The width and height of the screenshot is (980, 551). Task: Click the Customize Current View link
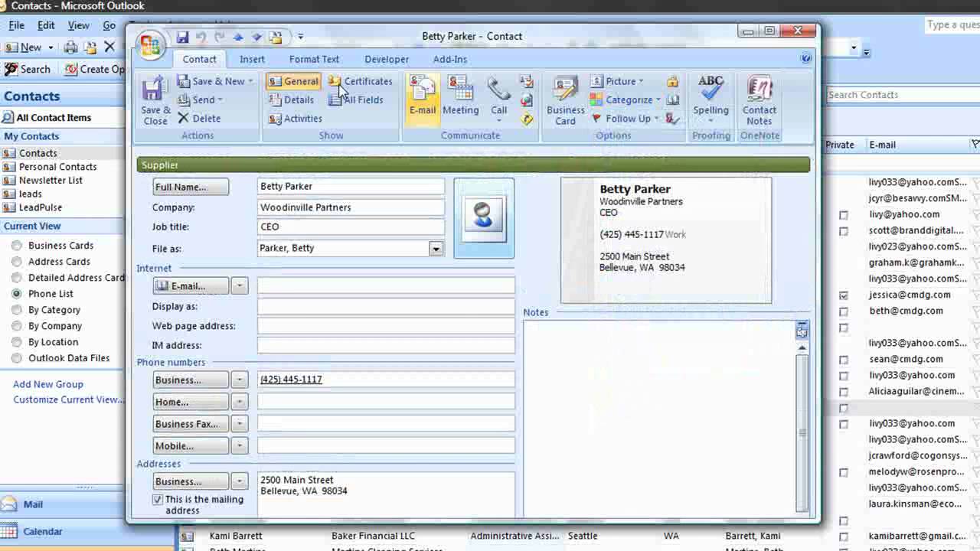[67, 399]
